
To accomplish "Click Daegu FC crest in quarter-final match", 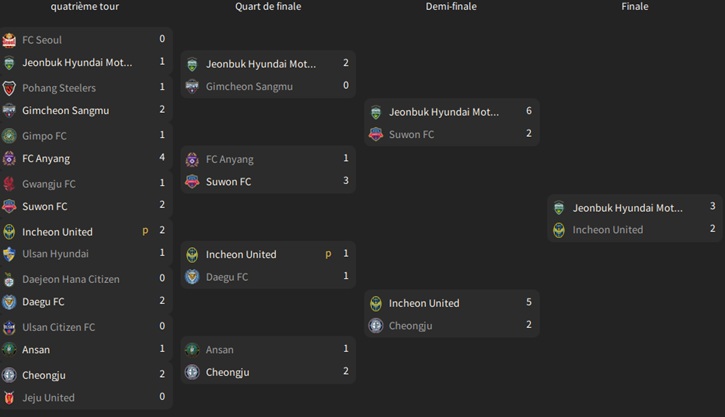I will coord(192,277).
